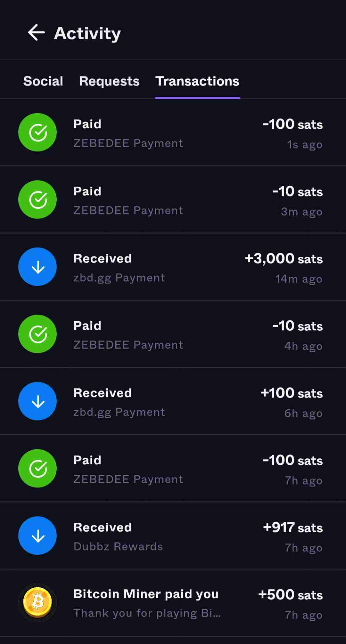This screenshot has height=644, width=346.
Task: Tap the back arrow next to Activity
Action: (x=36, y=33)
